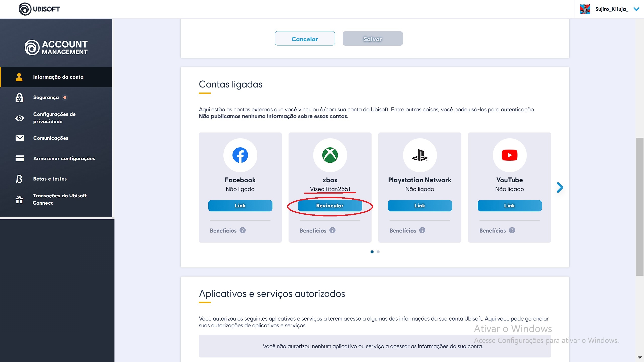Click the card icon for Armazenar configurações
Image resolution: width=644 pixels, height=362 pixels.
pyautogui.click(x=20, y=158)
